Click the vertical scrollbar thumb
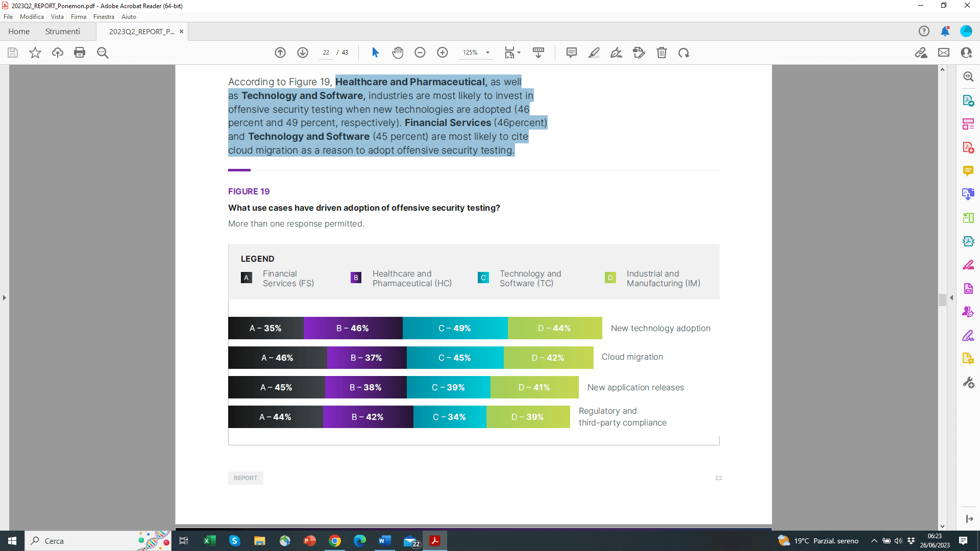The height and width of the screenshot is (551, 980). pos(942,300)
